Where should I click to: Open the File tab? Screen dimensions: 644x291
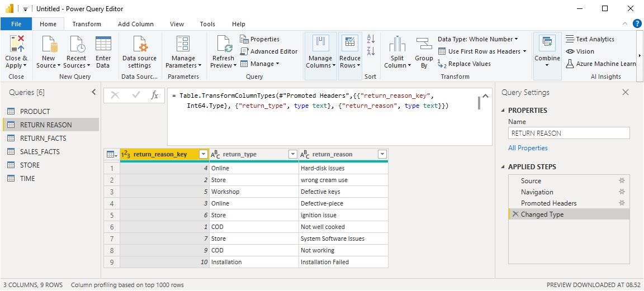(16, 24)
